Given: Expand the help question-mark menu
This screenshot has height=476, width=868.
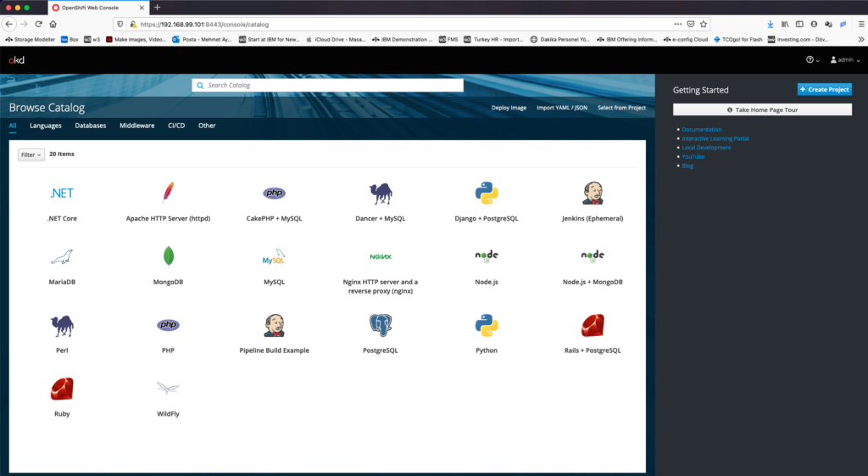Looking at the screenshot, I should point(812,60).
